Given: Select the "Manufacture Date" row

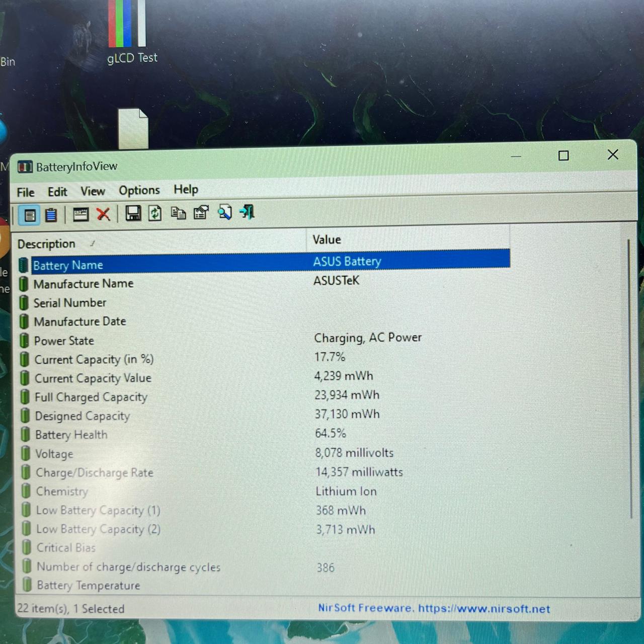Looking at the screenshot, I should (x=265, y=321).
